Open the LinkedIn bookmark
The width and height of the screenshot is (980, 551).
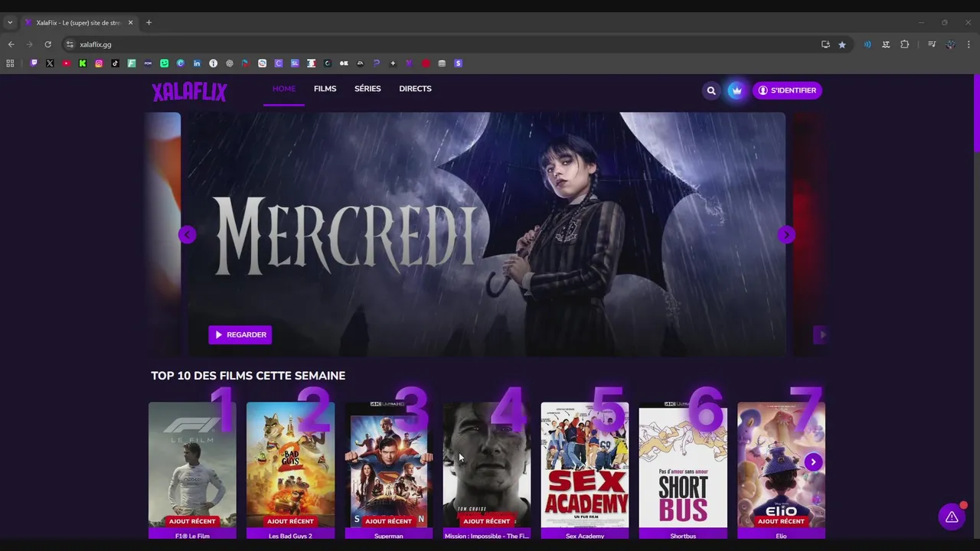coord(197,64)
